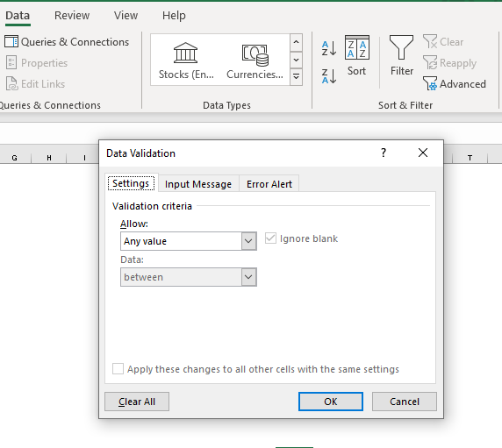
Task: Click the Cancel button
Action: pyautogui.click(x=405, y=402)
